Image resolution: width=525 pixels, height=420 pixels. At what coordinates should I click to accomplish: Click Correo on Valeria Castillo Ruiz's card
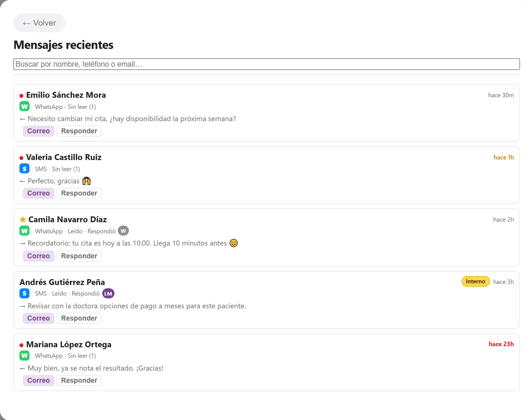point(38,193)
